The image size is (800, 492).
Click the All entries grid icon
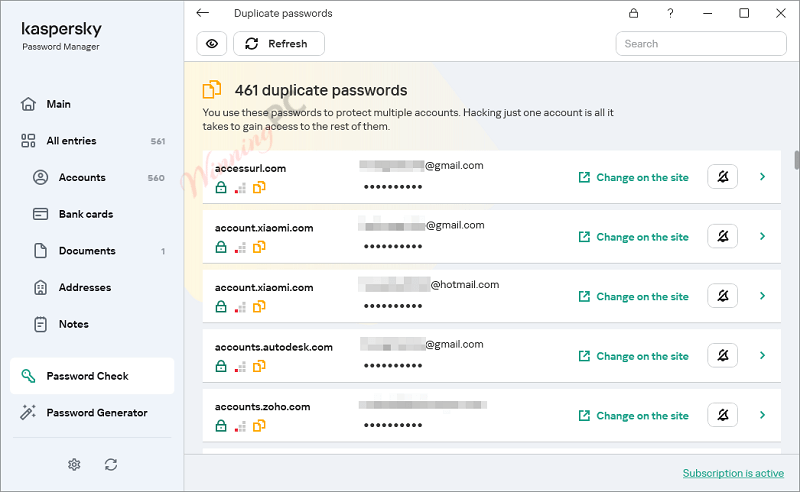coord(28,141)
